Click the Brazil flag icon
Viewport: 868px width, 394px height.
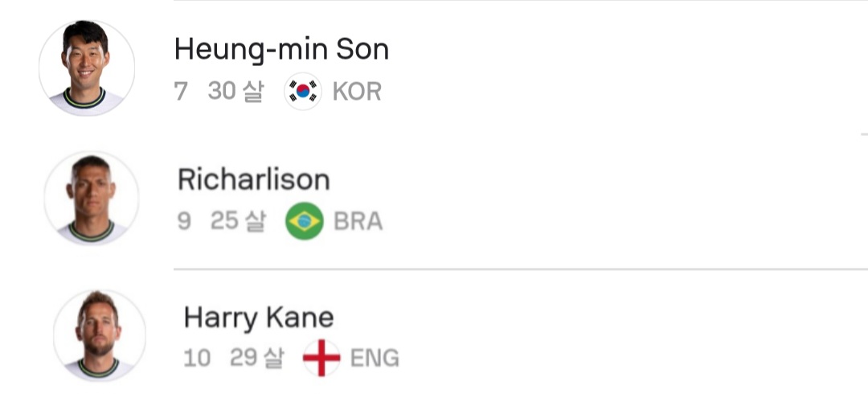coord(305,221)
